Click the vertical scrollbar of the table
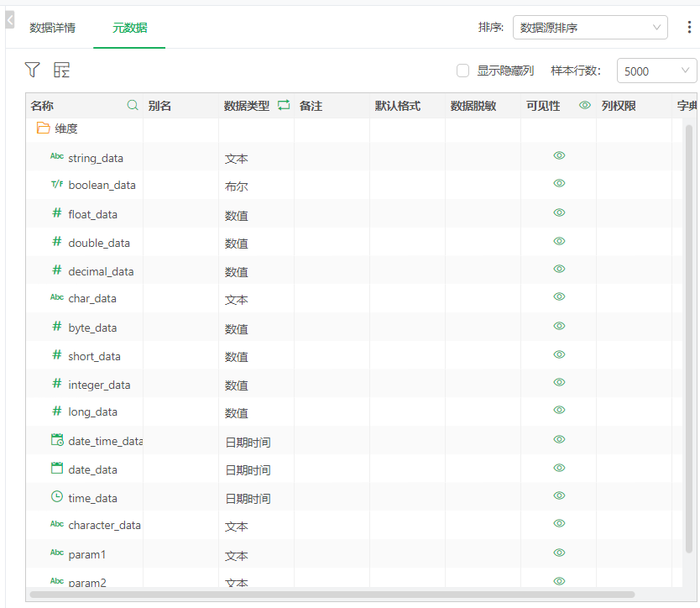700x608 pixels. 689,338
